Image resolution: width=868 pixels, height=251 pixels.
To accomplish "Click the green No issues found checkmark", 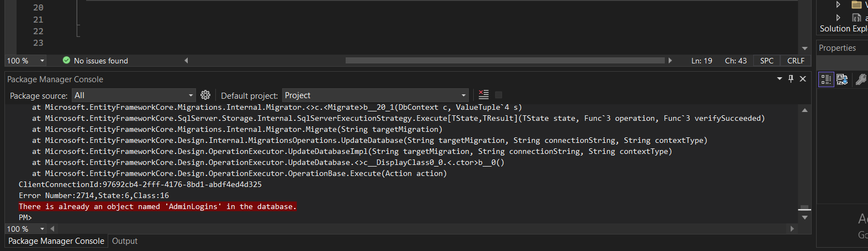I will coord(66,61).
